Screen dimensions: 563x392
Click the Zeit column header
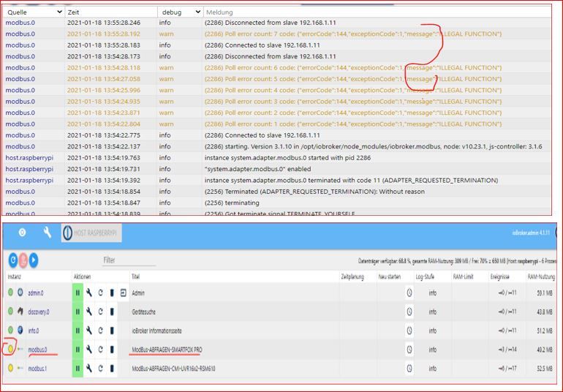pos(73,12)
